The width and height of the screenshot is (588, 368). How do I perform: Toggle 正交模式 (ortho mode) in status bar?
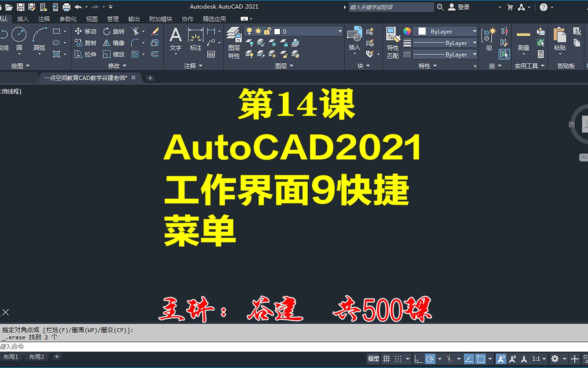point(418,359)
